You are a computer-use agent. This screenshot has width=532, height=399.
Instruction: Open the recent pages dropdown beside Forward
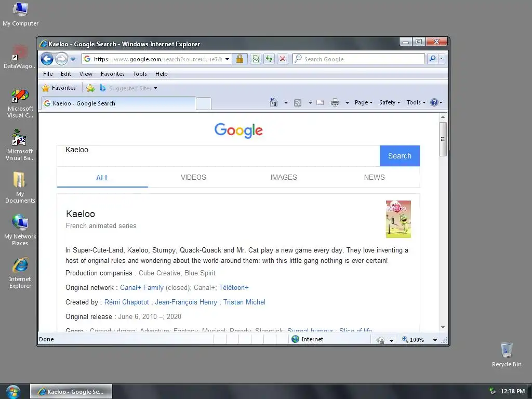tap(73, 59)
